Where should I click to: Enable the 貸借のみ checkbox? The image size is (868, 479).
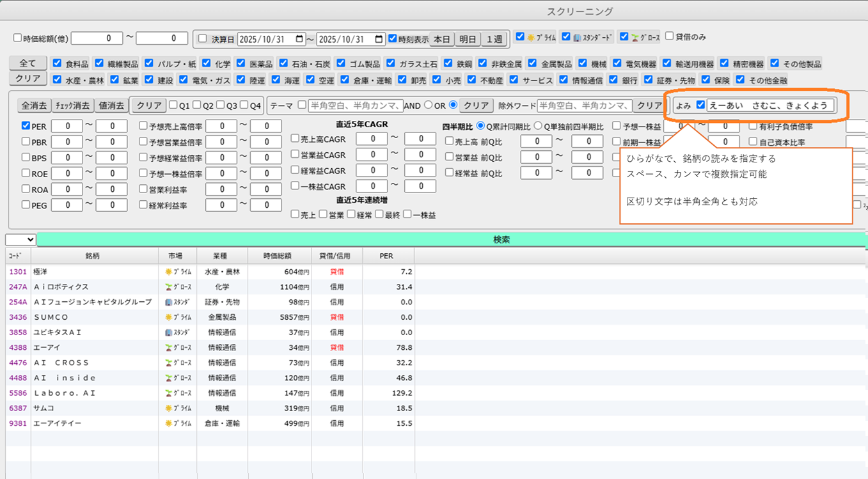(670, 36)
